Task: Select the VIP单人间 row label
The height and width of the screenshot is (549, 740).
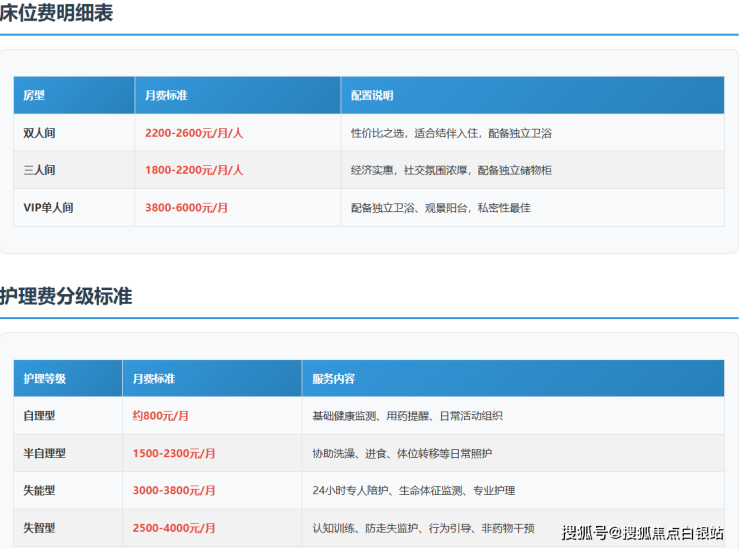Action: (x=49, y=208)
